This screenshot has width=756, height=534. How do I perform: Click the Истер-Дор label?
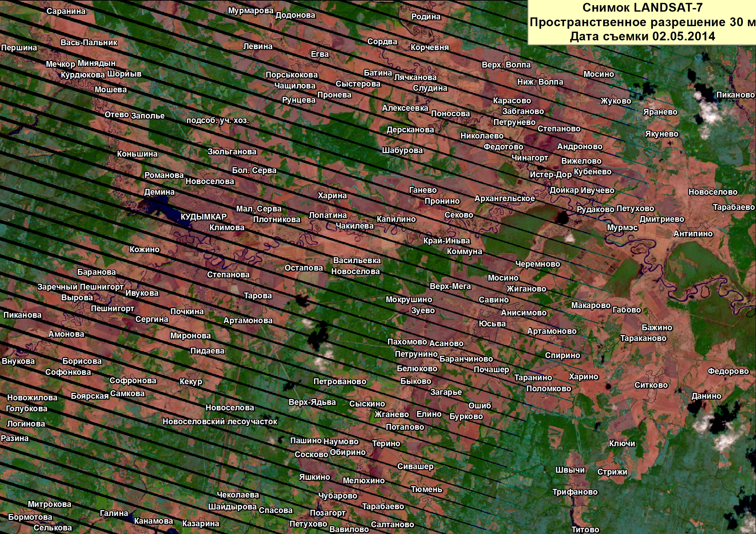551,175
